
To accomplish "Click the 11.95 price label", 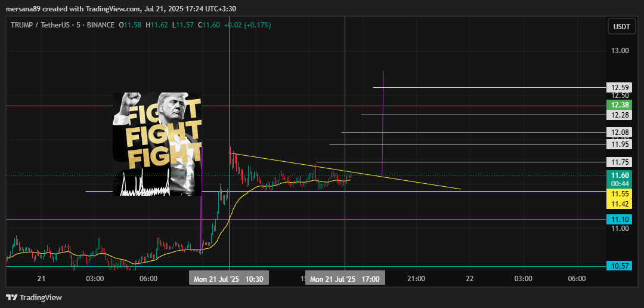I will [x=619, y=144].
